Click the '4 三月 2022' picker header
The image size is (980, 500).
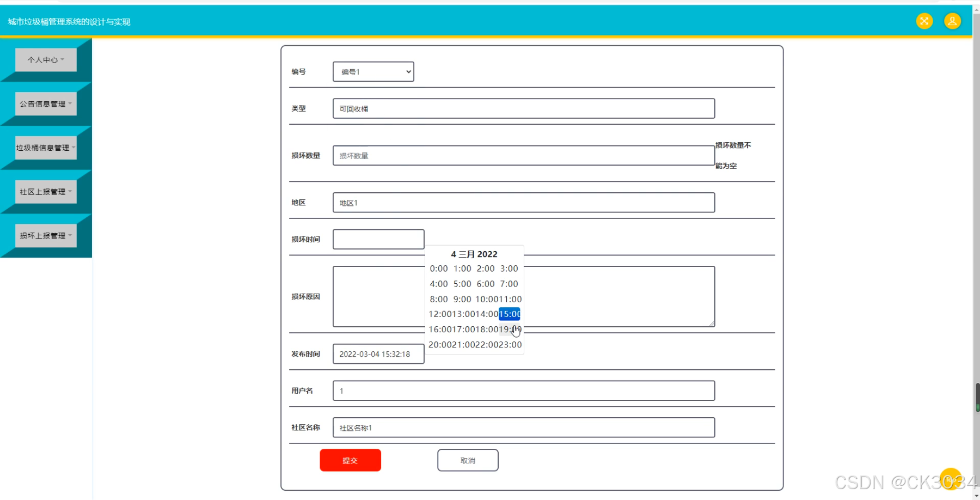pyautogui.click(x=474, y=254)
